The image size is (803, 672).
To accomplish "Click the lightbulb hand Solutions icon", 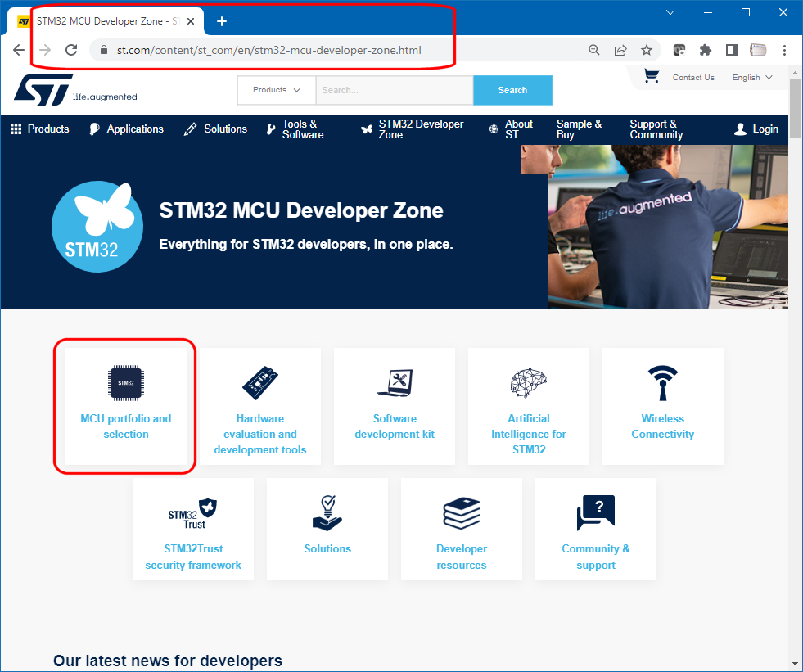I will click(x=327, y=512).
